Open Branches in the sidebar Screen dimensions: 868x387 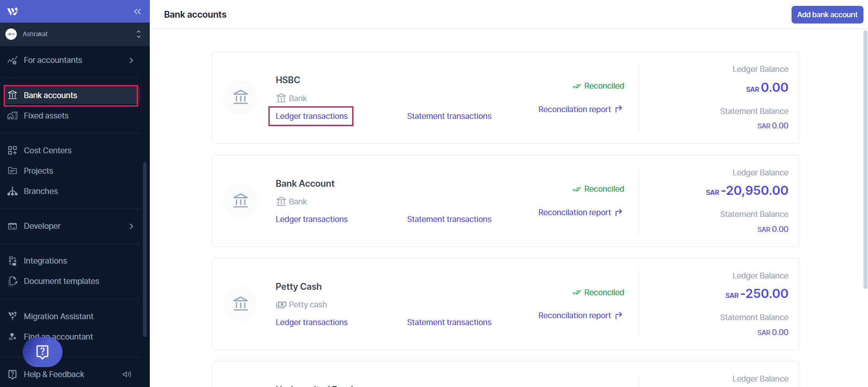tap(41, 191)
